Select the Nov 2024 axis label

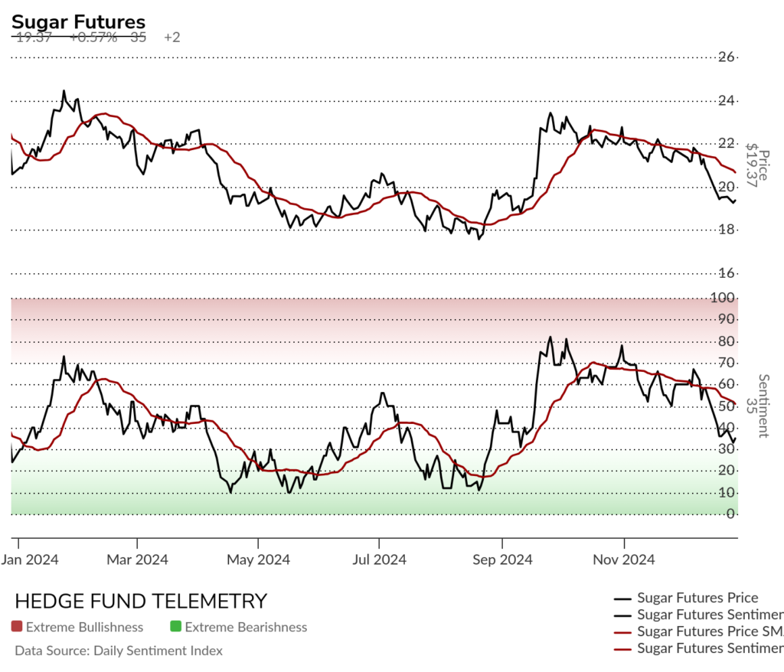coord(624,559)
